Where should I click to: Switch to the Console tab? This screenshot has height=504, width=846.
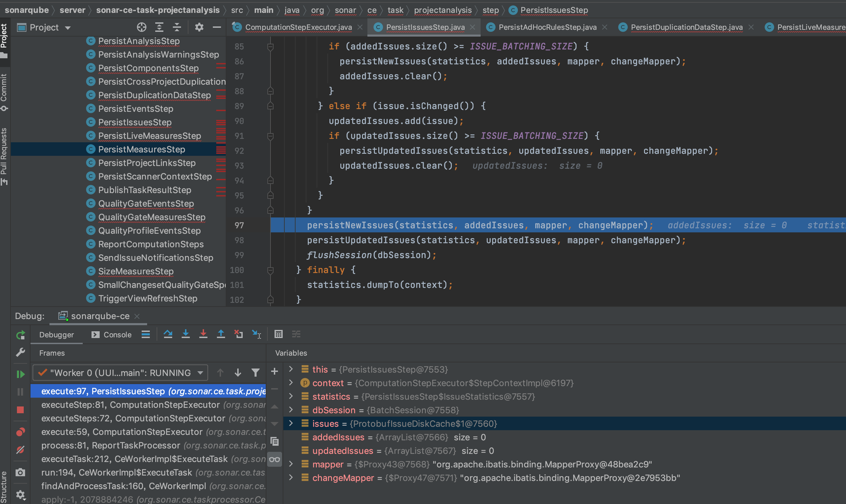pos(117,335)
